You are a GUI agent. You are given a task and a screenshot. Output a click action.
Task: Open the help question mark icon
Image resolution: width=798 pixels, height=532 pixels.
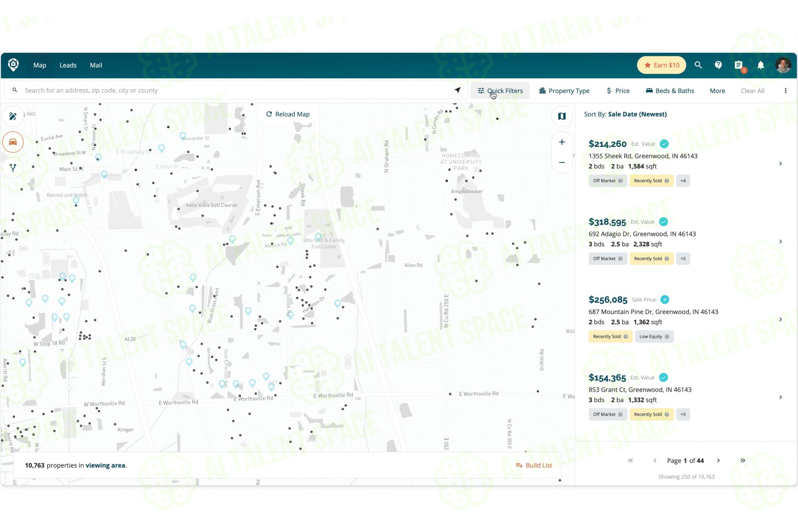click(x=718, y=65)
